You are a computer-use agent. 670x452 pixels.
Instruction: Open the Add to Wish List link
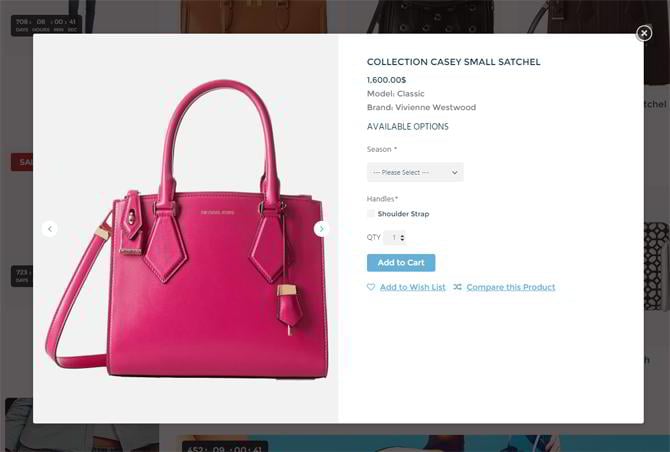click(x=413, y=287)
